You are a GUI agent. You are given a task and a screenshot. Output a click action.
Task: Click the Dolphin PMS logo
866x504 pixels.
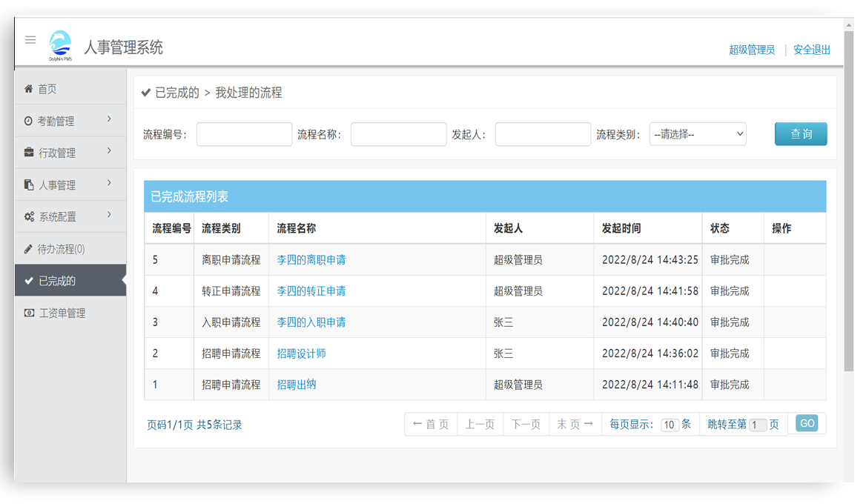[60, 42]
